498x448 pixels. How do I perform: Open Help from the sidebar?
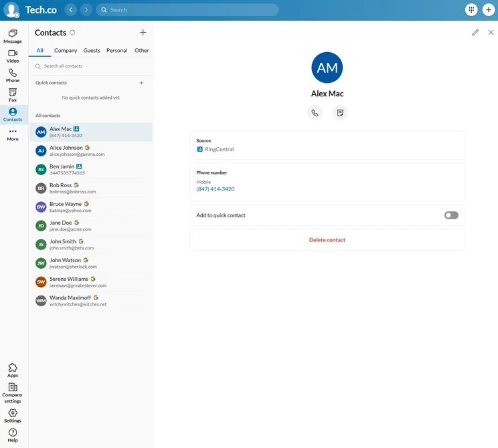click(13, 435)
